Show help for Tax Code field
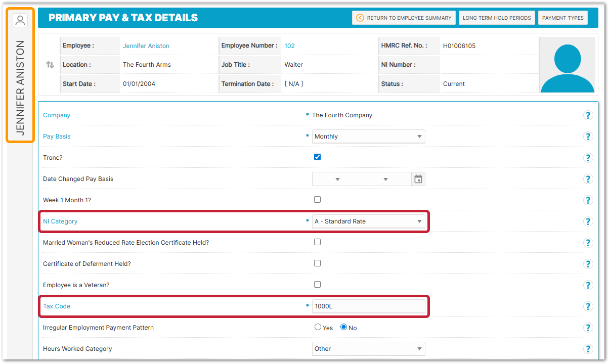609x364 pixels. 588,306
